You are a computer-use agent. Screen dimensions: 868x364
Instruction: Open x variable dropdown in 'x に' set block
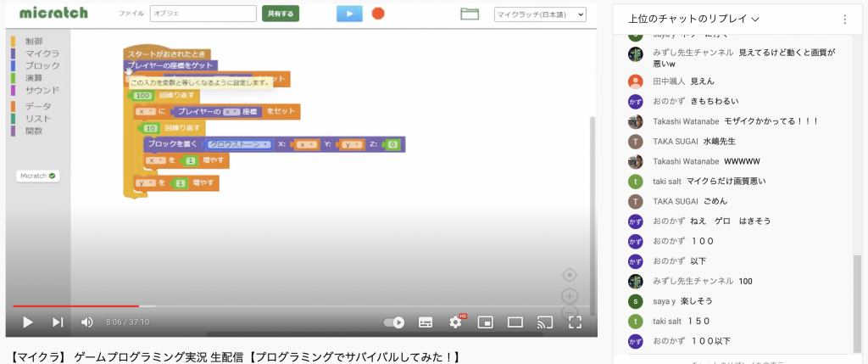pyautogui.click(x=147, y=111)
